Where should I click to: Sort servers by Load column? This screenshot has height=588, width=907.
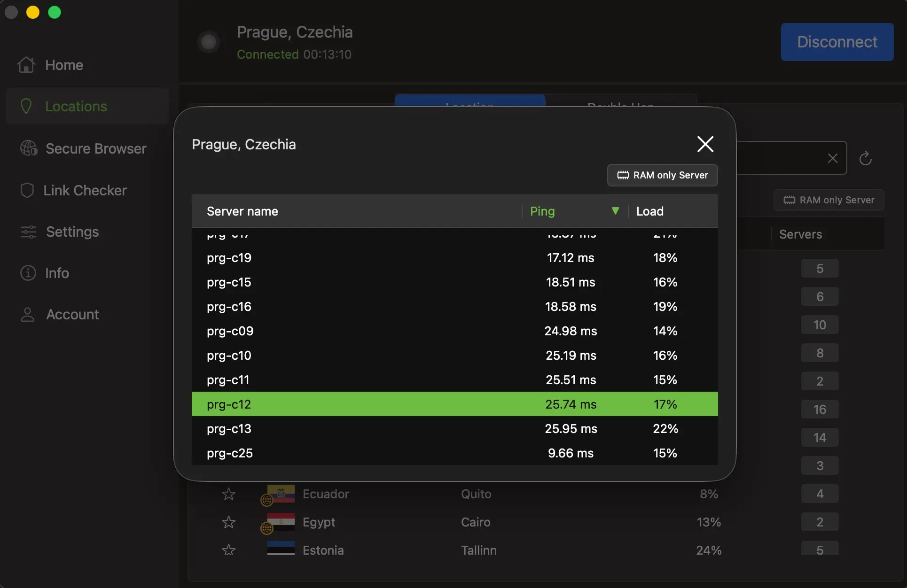point(650,211)
